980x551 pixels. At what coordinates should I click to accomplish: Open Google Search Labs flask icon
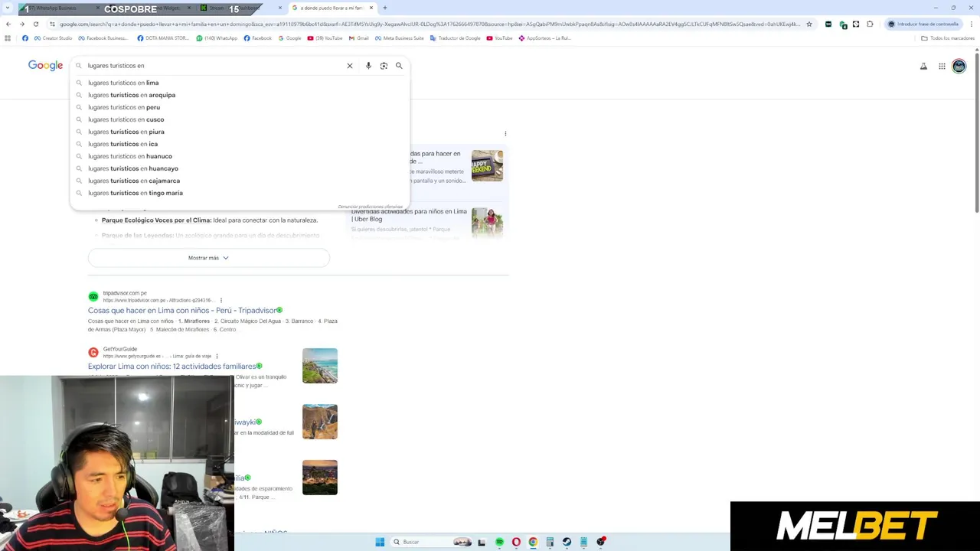coord(923,67)
